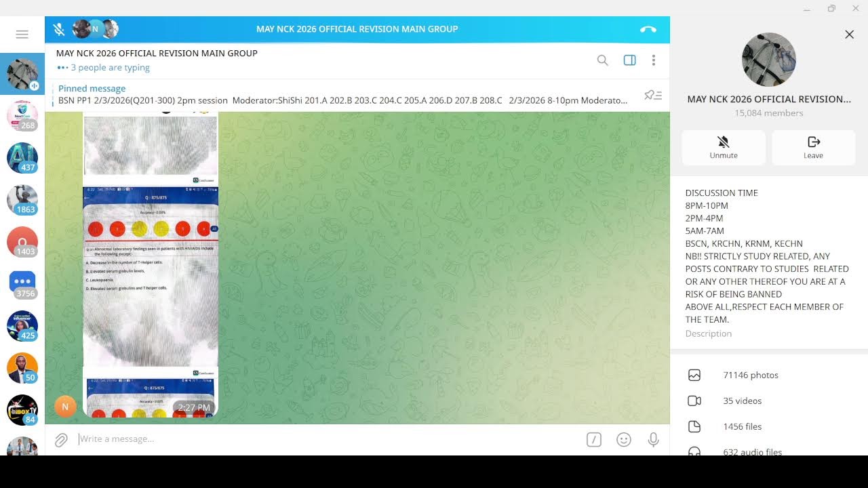
Task: Close the group info panel
Action: pyautogui.click(x=849, y=35)
